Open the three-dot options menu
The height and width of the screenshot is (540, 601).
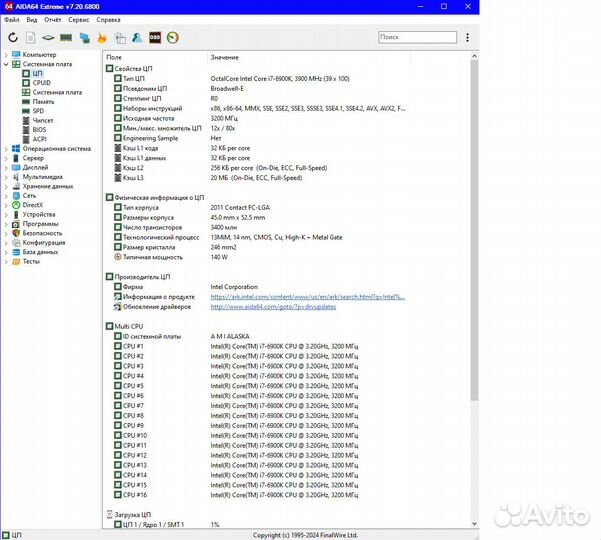click(467, 37)
